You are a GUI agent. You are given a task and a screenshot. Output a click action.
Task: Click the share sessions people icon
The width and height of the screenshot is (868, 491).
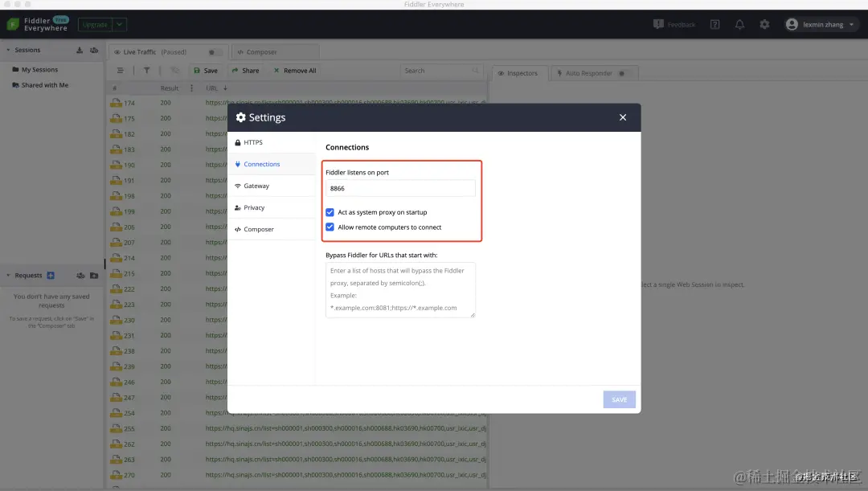click(x=94, y=50)
